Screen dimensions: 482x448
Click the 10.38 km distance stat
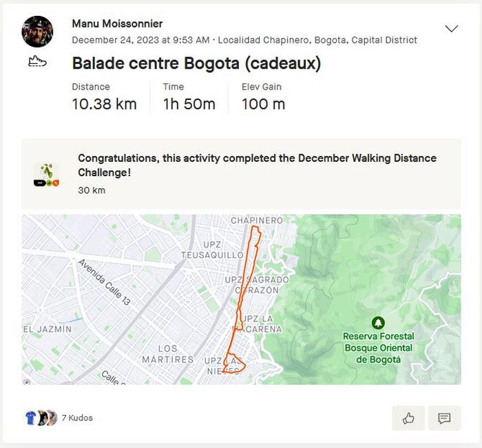point(104,104)
